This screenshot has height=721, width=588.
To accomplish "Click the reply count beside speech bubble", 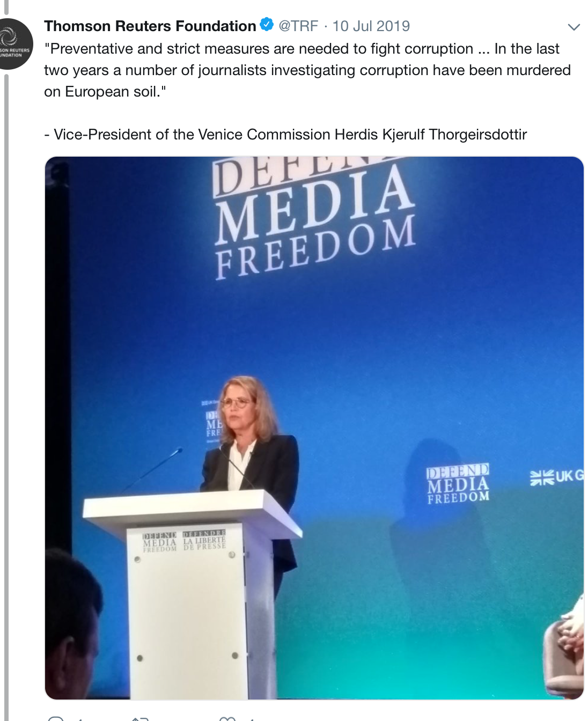I will pos(79,719).
